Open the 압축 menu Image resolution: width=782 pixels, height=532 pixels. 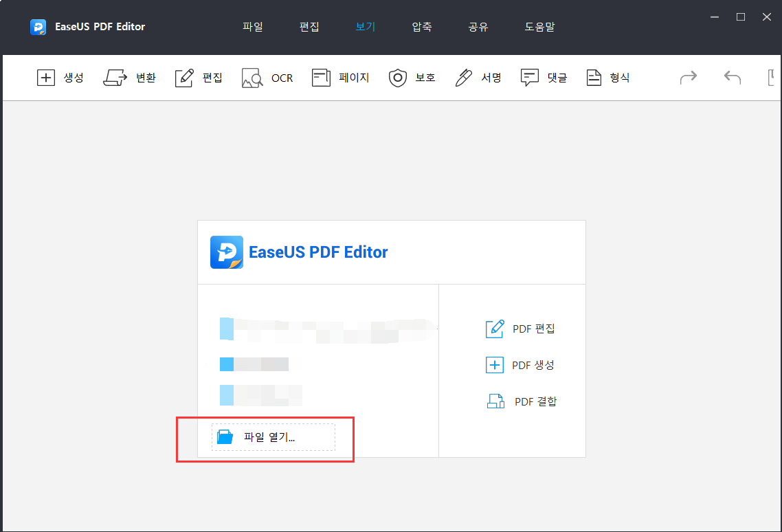click(x=422, y=27)
